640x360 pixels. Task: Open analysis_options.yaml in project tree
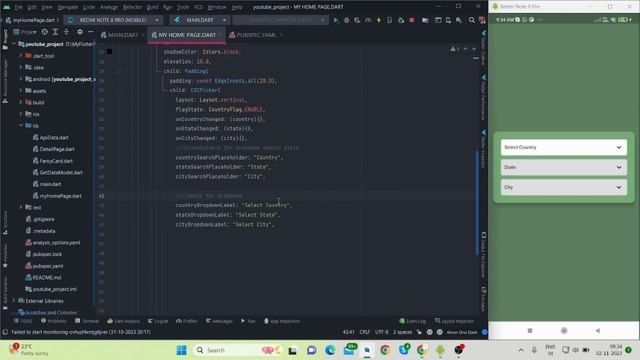pyautogui.click(x=53, y=242)
